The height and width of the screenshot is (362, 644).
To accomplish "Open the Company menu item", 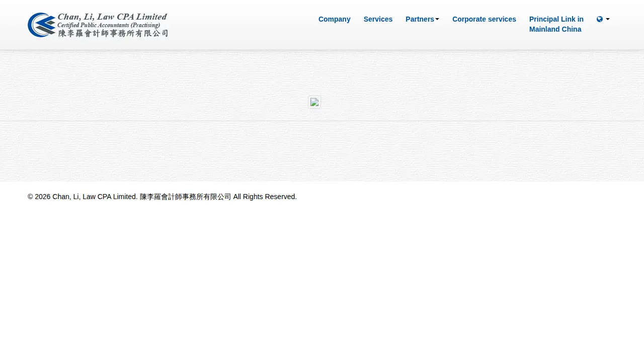I will coord(335,19).
